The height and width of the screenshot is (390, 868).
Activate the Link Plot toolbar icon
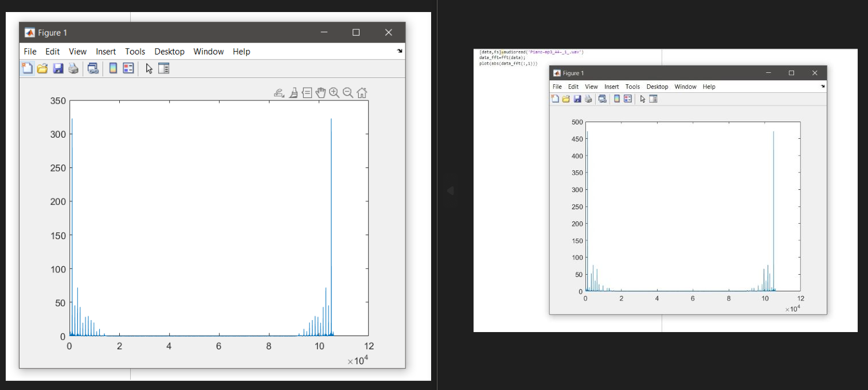click(x=92, y=68)
